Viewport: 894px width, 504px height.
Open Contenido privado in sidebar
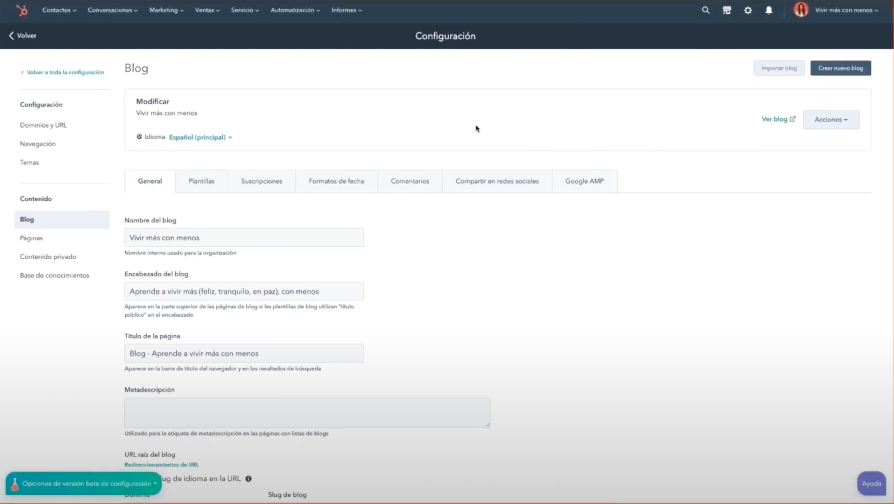pyautogui.click(x=48, y=257)
